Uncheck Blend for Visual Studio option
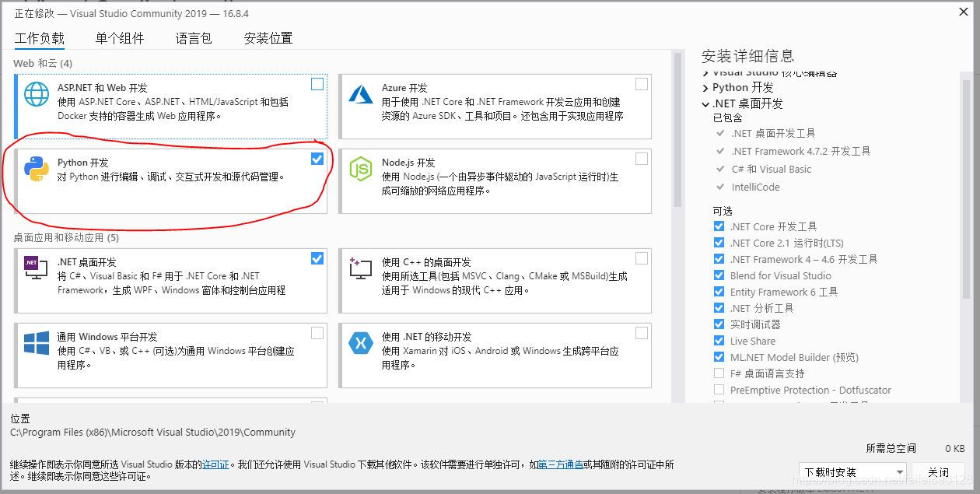This screenshot has height=494, width=980. click(x=719, y=275)
